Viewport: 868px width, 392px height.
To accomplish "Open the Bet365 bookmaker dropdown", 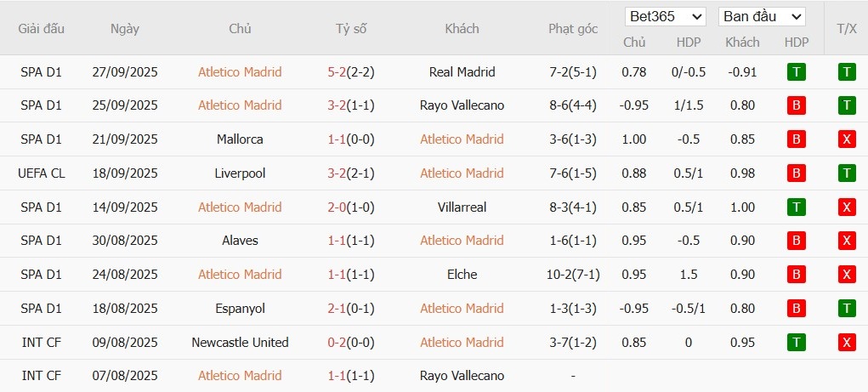I will (x=666, y=16).
